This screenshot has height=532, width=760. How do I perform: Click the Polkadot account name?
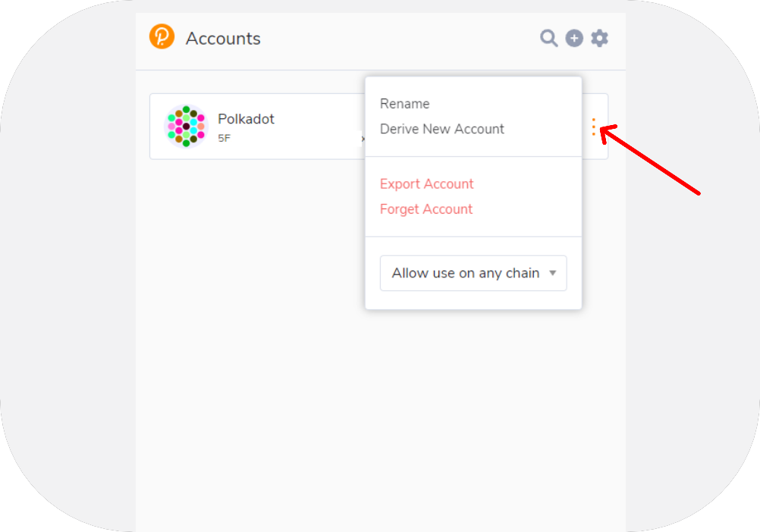pos(246,119)
